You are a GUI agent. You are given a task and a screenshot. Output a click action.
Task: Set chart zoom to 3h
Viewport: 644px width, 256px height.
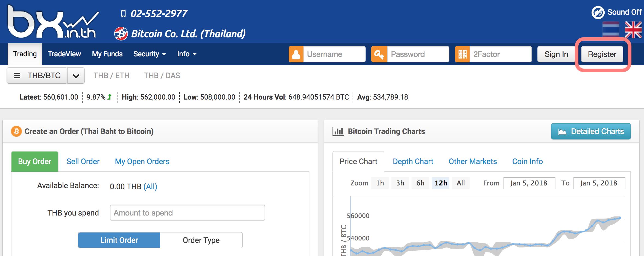pyautogui.click(x=400, y=183)
